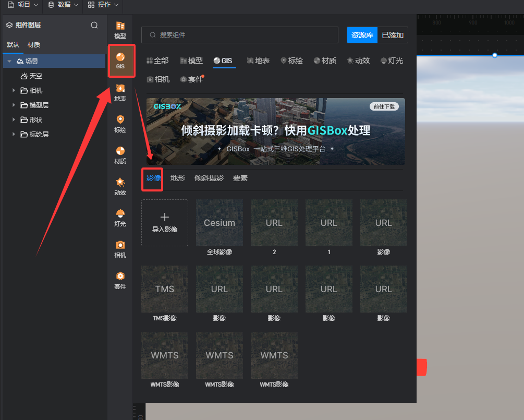Filter resources by 地表 tab
The height and width of the screenshot is (420, 524).
pyautogui.click(x=258, y=61)
